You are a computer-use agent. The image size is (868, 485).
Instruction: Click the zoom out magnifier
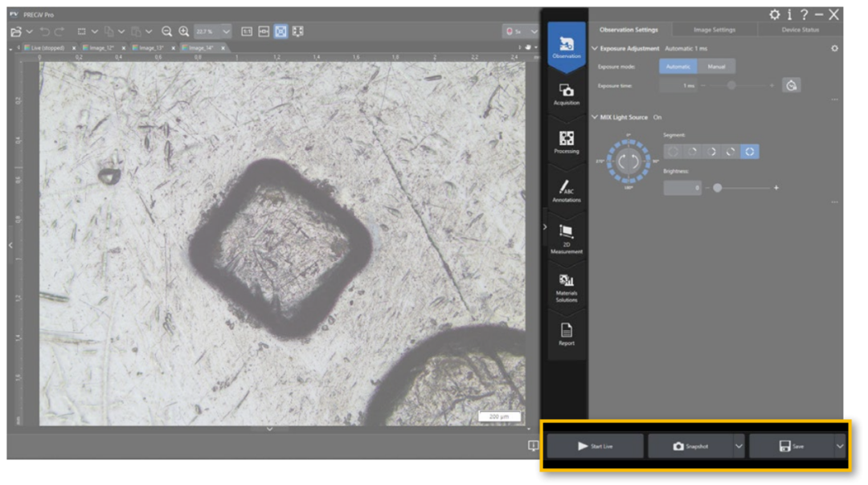click(166, 31)
